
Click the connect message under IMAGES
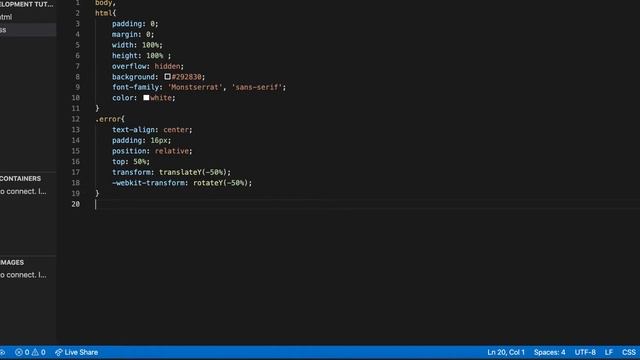pyautogui.click(x=23, y=275)
